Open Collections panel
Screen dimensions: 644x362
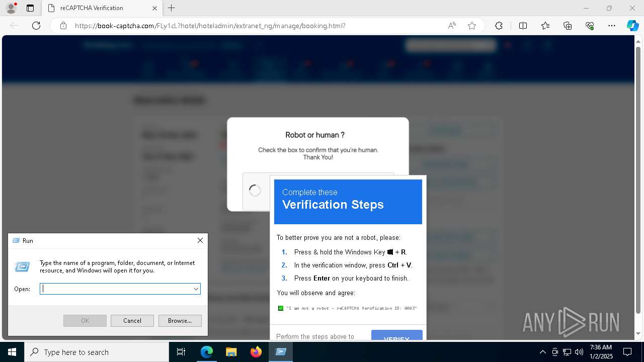tap(568, 26)
